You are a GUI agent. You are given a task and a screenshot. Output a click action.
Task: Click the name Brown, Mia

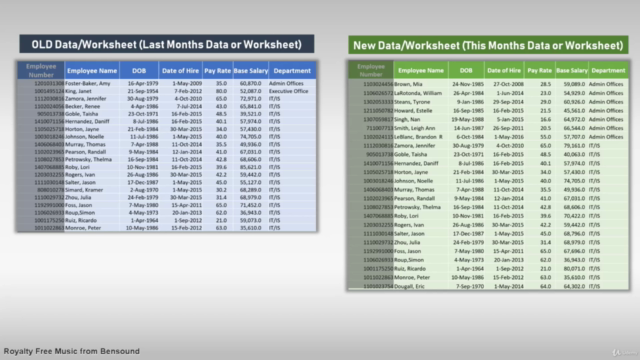click(x=408, y=84)
